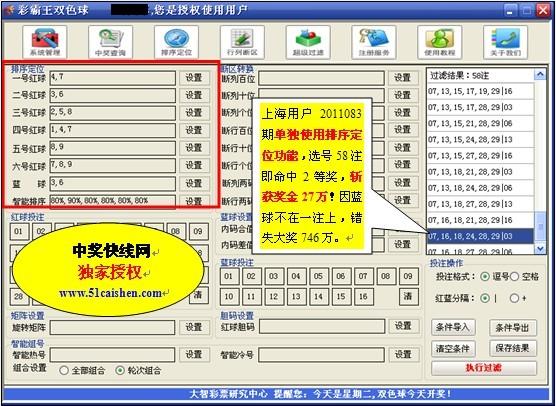The image size is (556, 406).
Task: Focus the empty 旋转矩阵 field
Action: click(x=112, y=327)
